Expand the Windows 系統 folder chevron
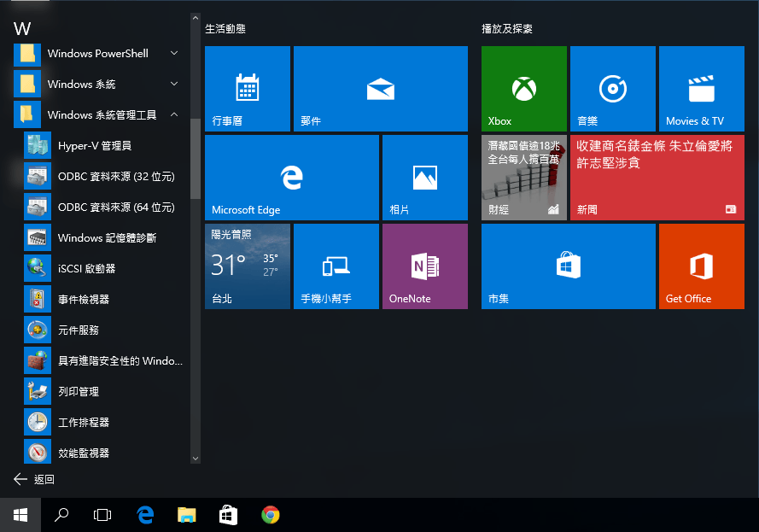The width and height of the screenshot is (759, 532). 174,84
